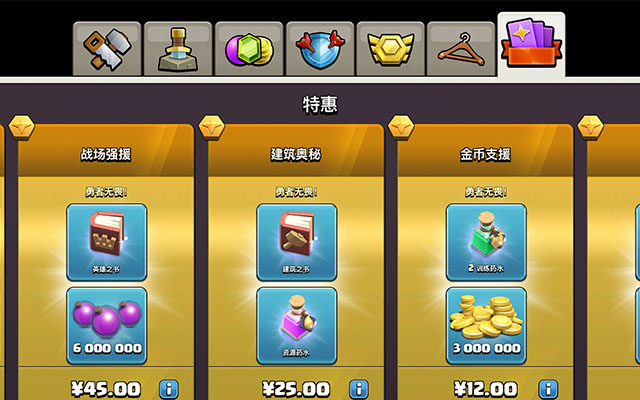Tap the 3 000 000 gold coins tile
Image resolution: width=640 pixels, height=400 pixels.
coord(486,326)
